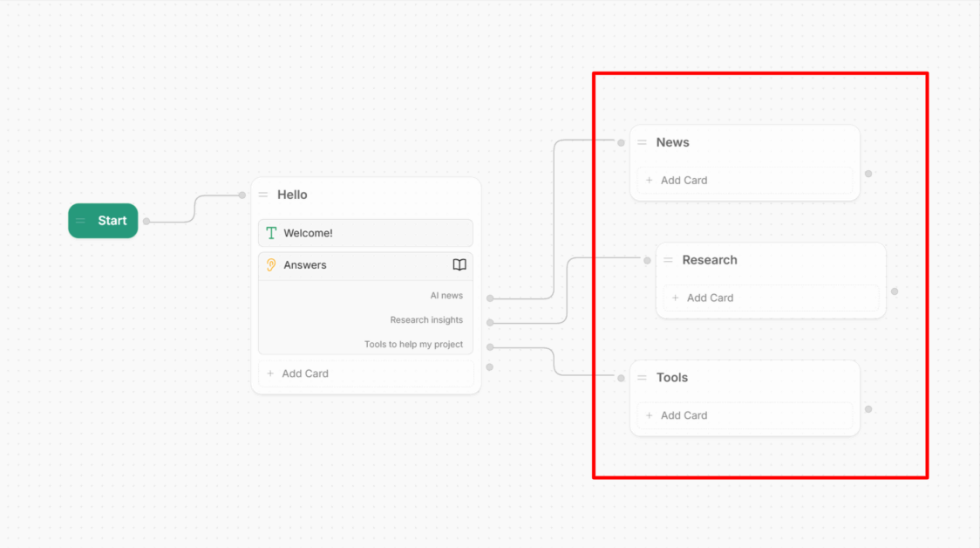This screenshot has width=980, height=548.
Task: Click the Research block drag handle
Action: click(x=669, y=260)
